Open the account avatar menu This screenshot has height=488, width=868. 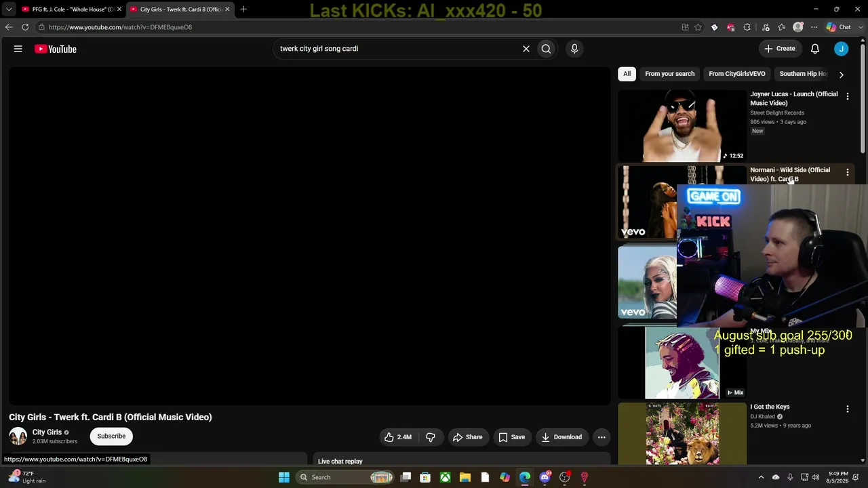(x=841, y=49)
